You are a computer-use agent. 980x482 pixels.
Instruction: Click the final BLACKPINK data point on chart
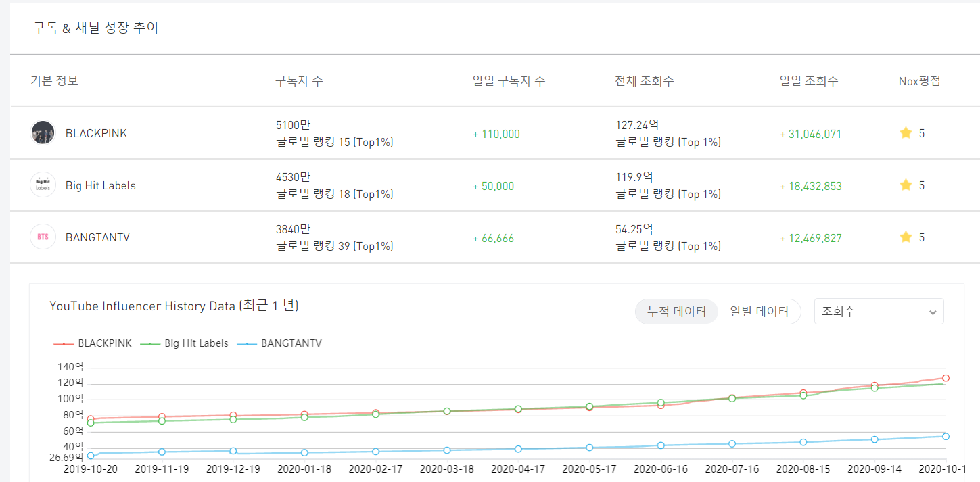[946, 378]
